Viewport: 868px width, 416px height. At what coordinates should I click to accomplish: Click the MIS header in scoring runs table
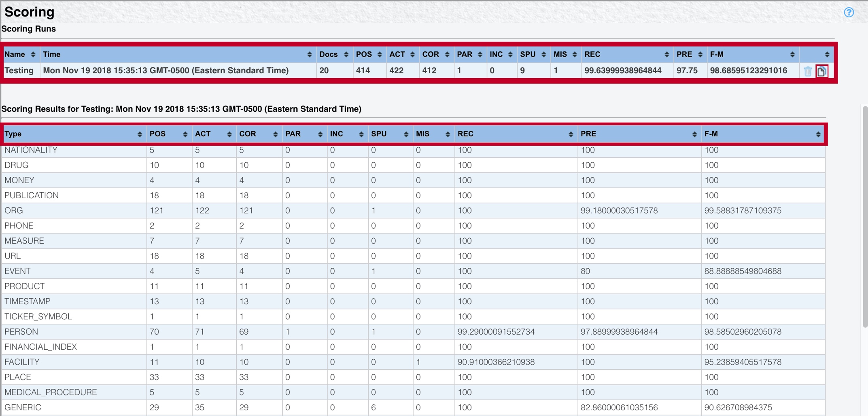click(560, 54)
